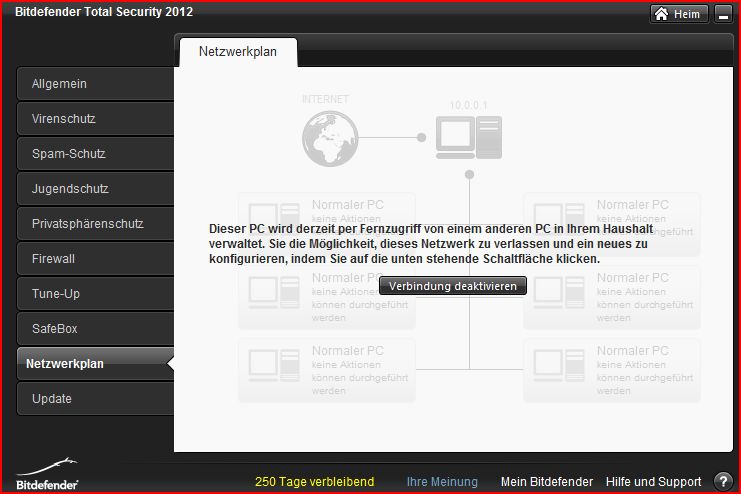This screenshot has width=741, height=494.
Task: Open the Virenschutz section
Action: tap(96, 119)
